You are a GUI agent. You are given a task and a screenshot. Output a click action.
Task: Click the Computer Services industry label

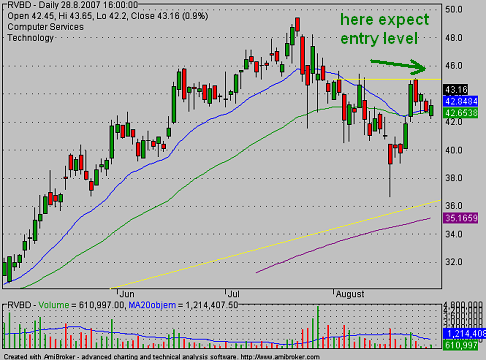(46, 27)
